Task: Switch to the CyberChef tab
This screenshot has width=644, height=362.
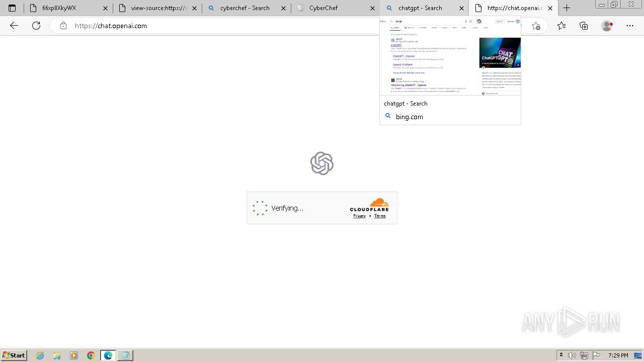Action: click(335, 8)
